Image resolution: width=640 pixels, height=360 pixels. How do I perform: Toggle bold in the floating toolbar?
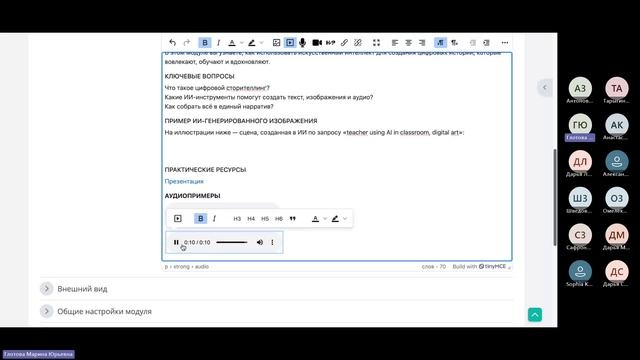pos(200,219)
